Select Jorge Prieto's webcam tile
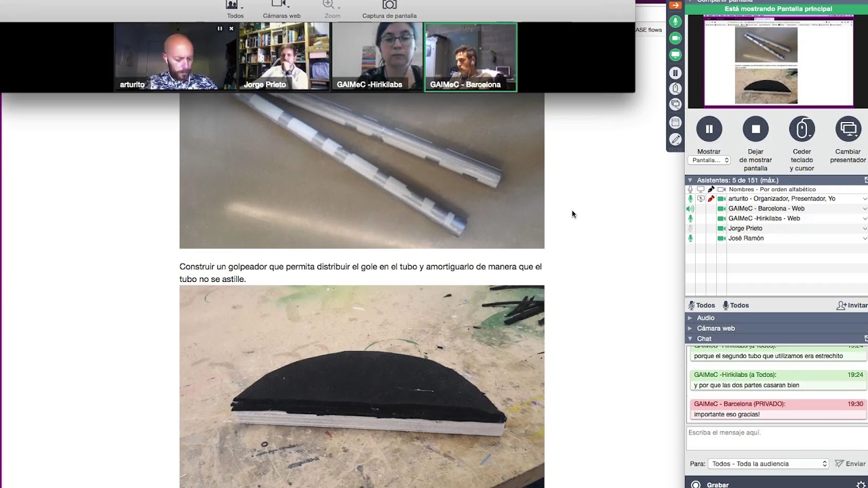This screenshot has height=488, width=868. pyautogui.click(x=284, y=56)
